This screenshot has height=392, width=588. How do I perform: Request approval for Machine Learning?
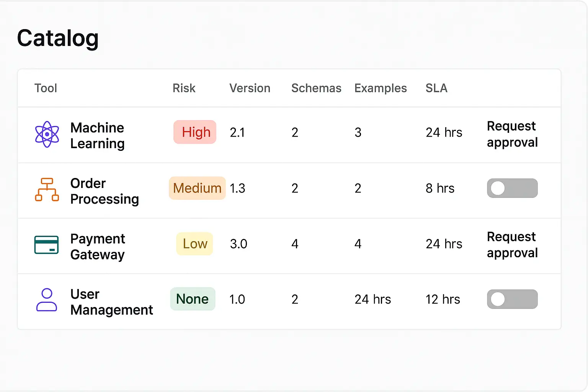[512, 134]
